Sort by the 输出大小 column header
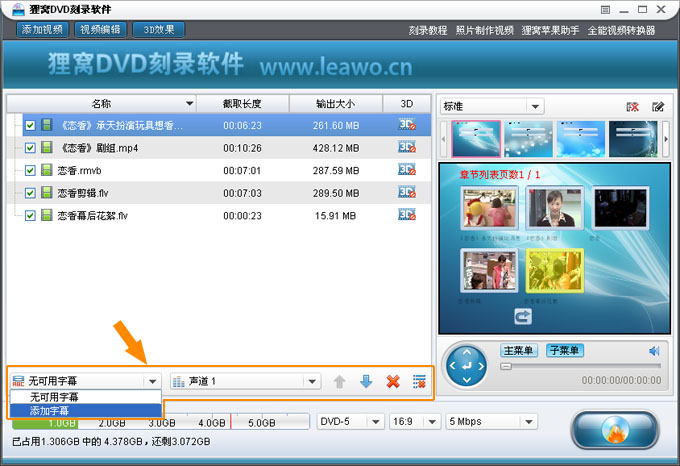 (x=336, y=104)
